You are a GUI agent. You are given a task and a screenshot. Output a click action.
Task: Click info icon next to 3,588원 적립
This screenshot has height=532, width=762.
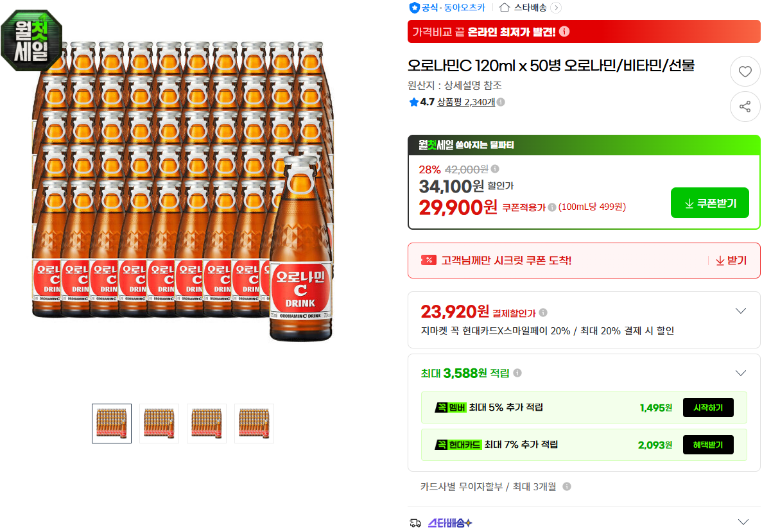click(x=517, y=373)
